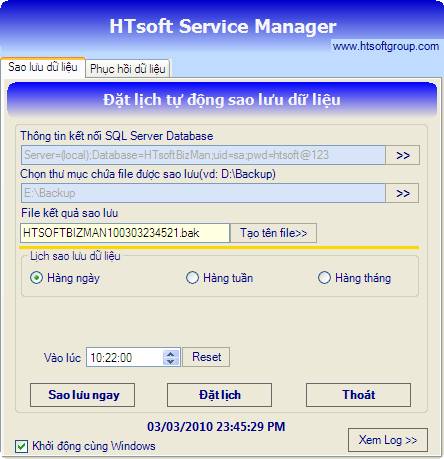Increase the Vào lúc time with up arrow

171,354
